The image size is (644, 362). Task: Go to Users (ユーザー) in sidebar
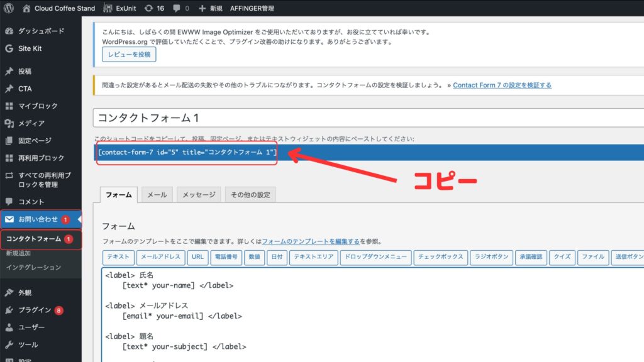31,327
